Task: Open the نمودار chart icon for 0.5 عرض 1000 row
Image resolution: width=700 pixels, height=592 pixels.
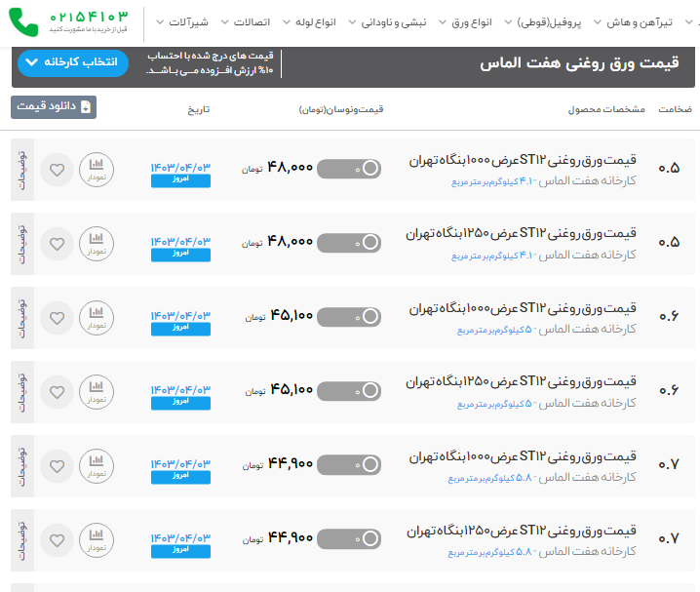Action: point(96,170)
